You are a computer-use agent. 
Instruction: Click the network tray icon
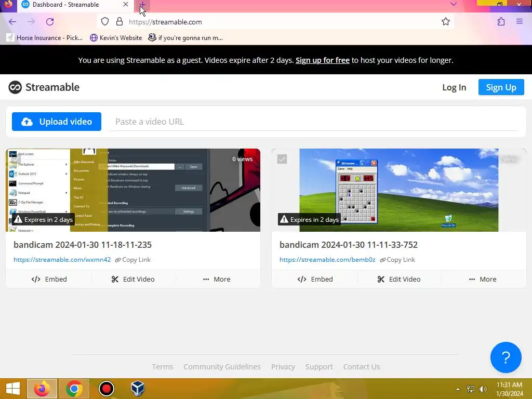(x=470, y=389)
